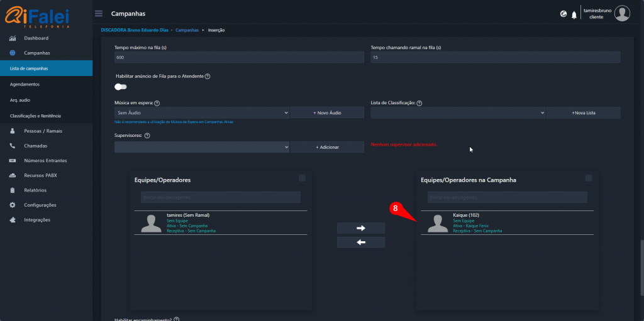Click tamiresbruno cliente username text
This screenshot has height=321, width=644.
click(x=597, y=14)
